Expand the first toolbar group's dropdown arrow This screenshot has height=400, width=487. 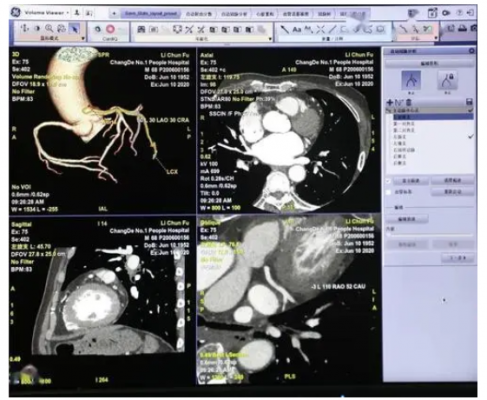pyautogui.click(x=83, y=39)
